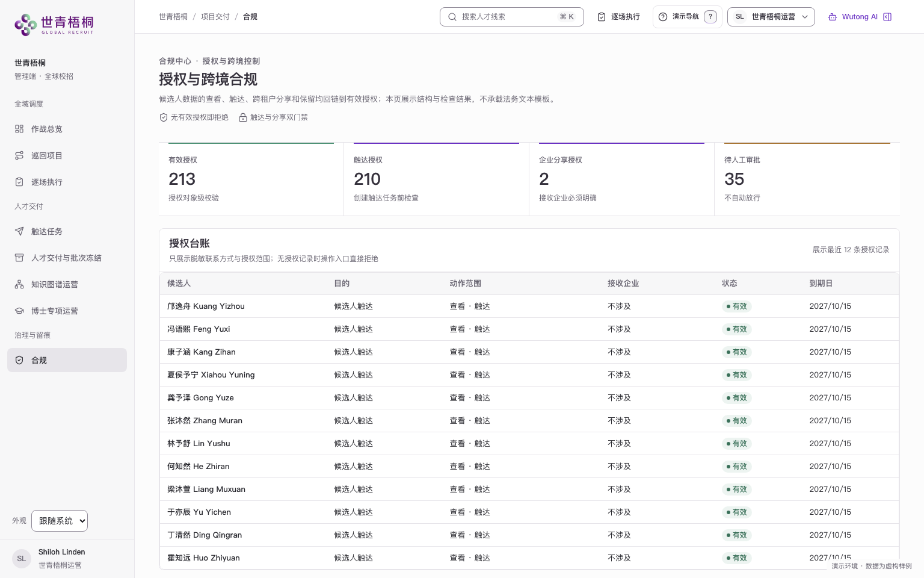924x578 pixels.
Task: Click the 触达任务 paper-plane icon
Action: pyautogui.click(x=19, y=231)
